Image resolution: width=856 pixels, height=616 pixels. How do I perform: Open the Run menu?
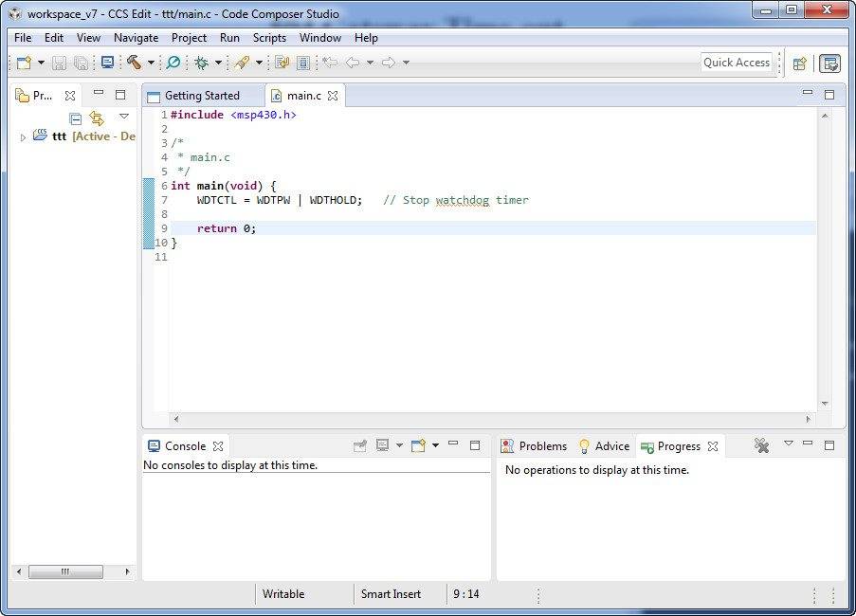tap(229, 38)
